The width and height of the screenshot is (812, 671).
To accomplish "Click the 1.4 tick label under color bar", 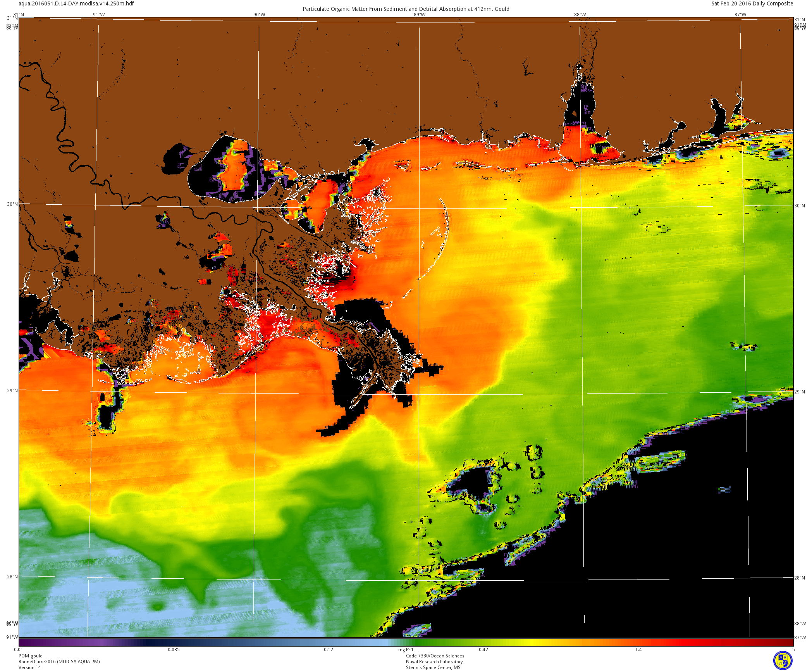I will (x=638, y=650).
